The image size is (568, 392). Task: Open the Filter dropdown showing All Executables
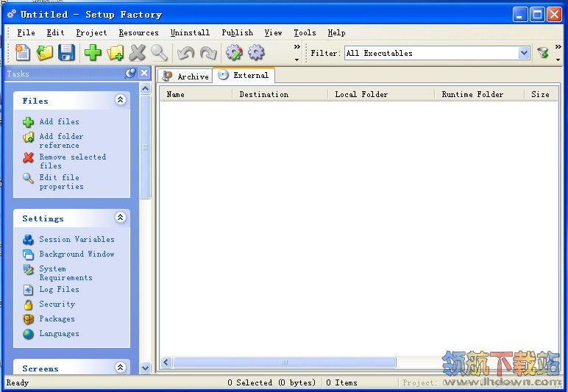pyautogui.click(x=523, y=53)
